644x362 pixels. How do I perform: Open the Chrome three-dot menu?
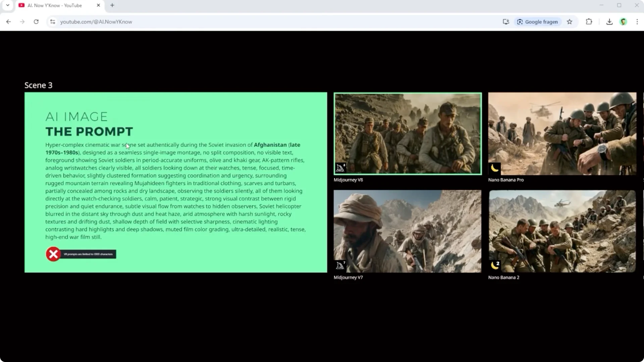coord(637,22)
